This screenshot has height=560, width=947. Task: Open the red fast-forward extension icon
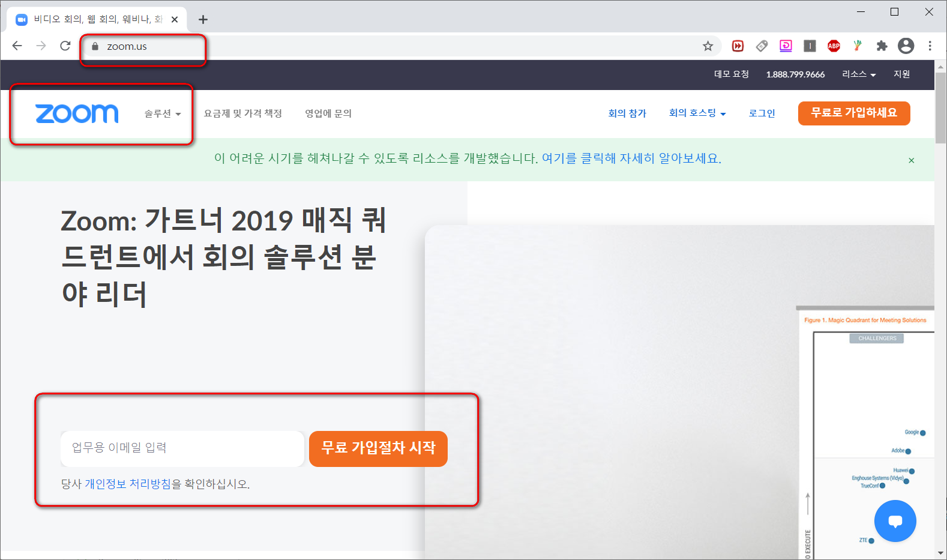coord(738,46)
